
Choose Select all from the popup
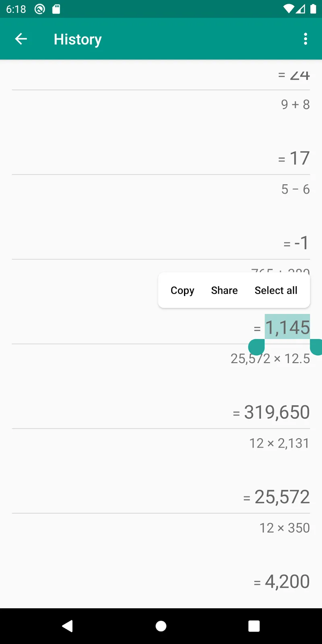(x=276, y=290)
